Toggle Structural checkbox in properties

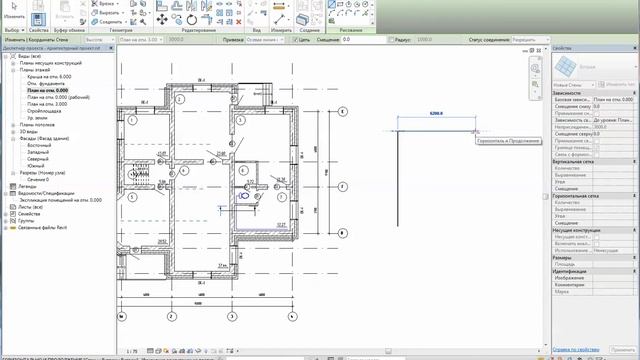click(x=596, y=237)
